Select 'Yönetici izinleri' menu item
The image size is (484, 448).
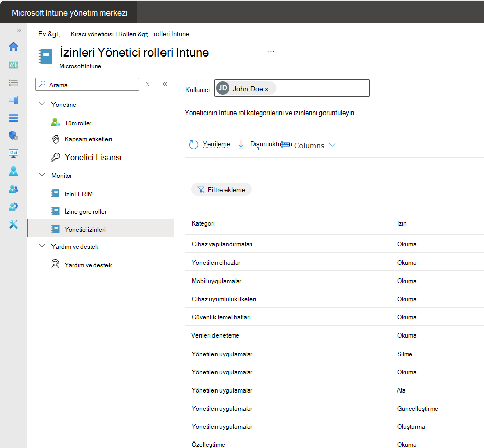100,228
